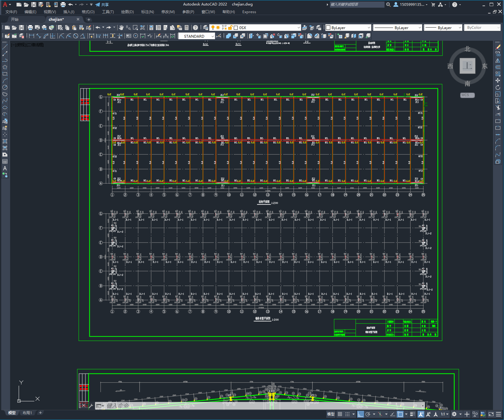Click the 共享 share button
Screen dimensions: 504x420
tap(102, 5)
